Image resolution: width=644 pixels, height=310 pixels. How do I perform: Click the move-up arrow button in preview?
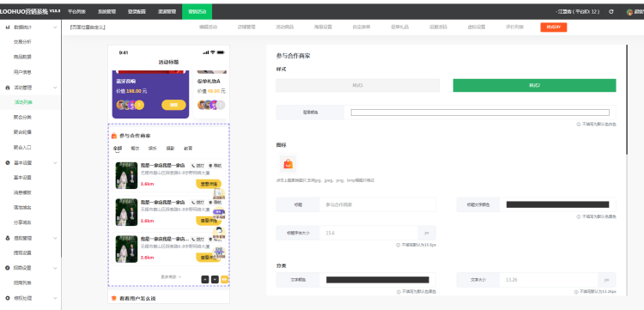(205, 279)
